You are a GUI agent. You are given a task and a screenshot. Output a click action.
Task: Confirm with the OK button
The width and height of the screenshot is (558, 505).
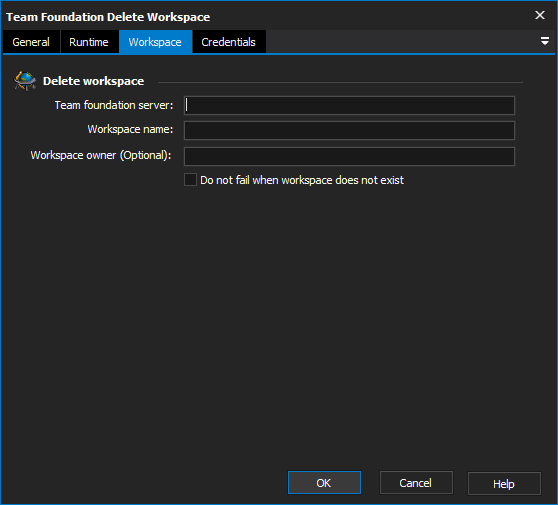[x=324, y=483]
